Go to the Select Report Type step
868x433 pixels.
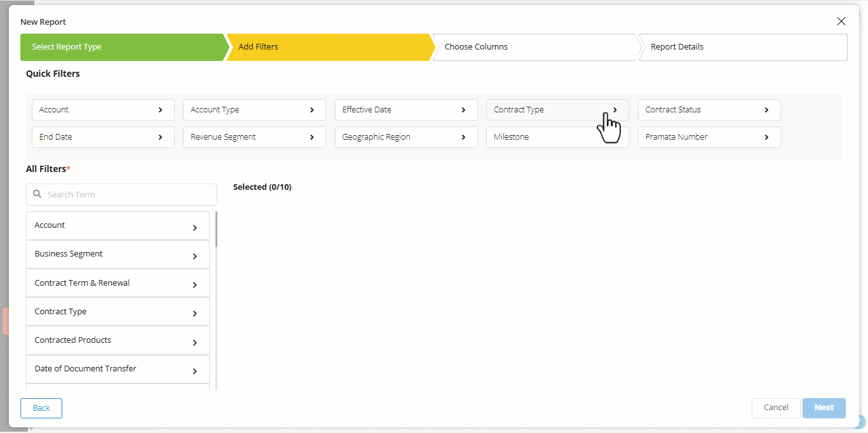tap(123, 47)
